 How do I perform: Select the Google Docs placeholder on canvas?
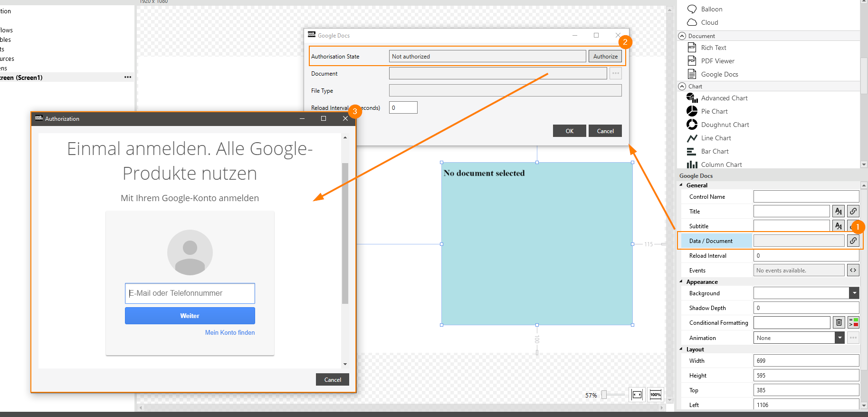click(x=537, y=244)
